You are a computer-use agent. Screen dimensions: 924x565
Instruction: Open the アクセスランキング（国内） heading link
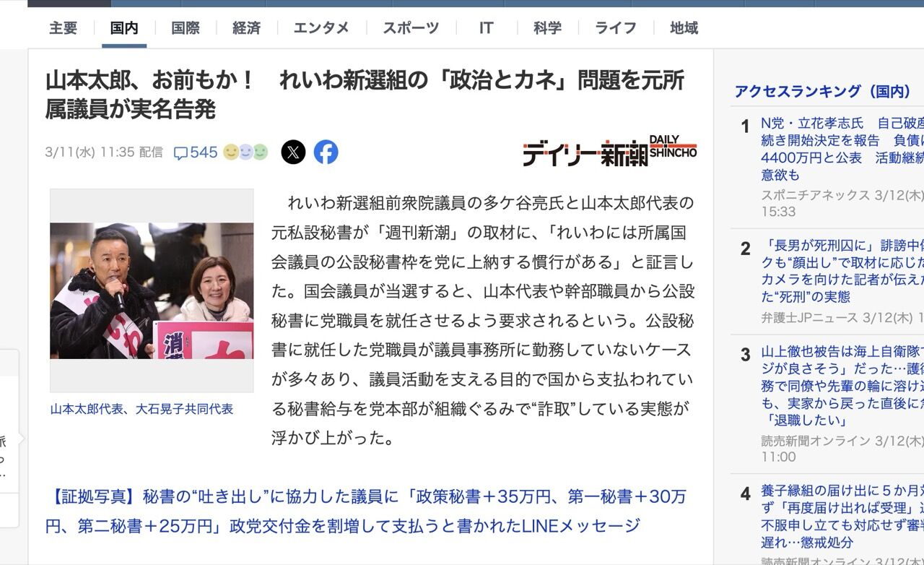[x=823, y=91]
